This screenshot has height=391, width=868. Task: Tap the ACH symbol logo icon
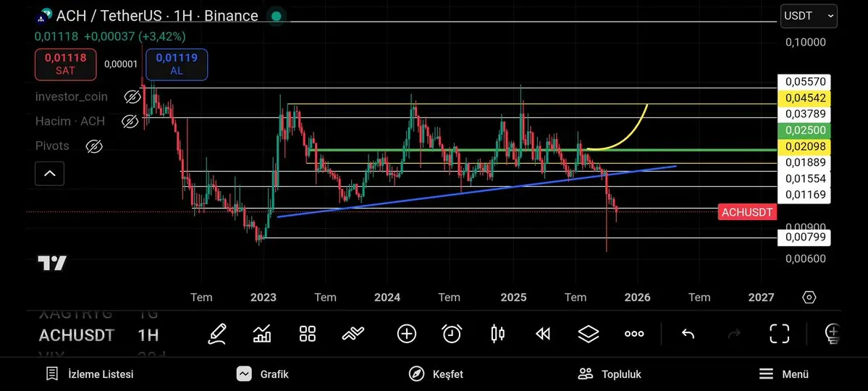(44, 16)
